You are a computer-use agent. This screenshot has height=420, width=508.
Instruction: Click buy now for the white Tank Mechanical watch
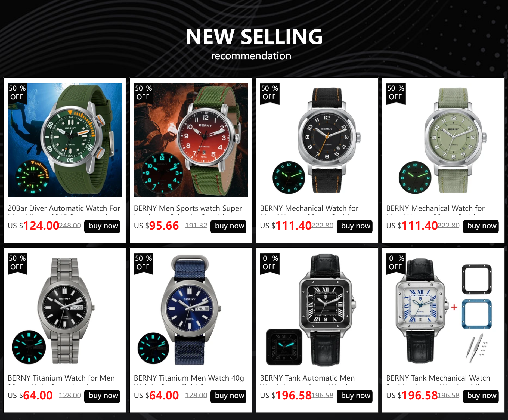[x=481, y=396]
